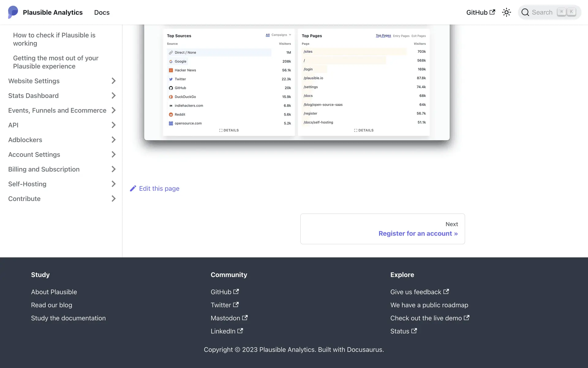Open the Docs navbar item
Screen dimensions: 588x368
102,12
